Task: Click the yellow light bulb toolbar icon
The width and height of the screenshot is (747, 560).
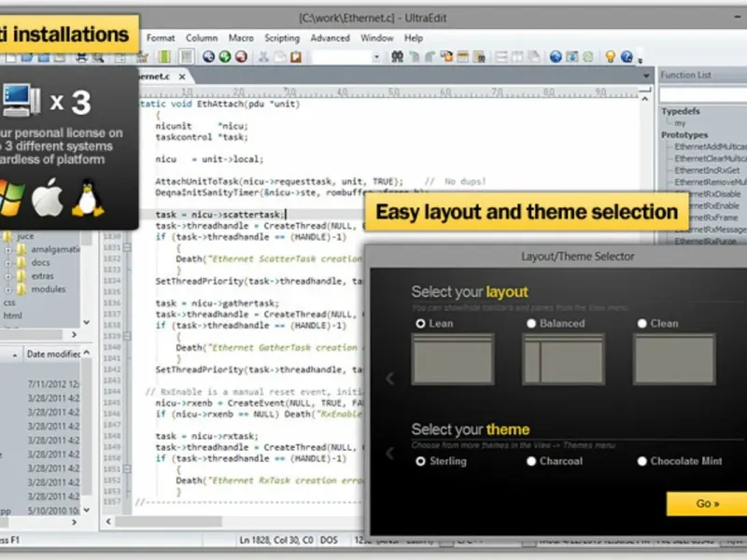Action: coord(611,57)
